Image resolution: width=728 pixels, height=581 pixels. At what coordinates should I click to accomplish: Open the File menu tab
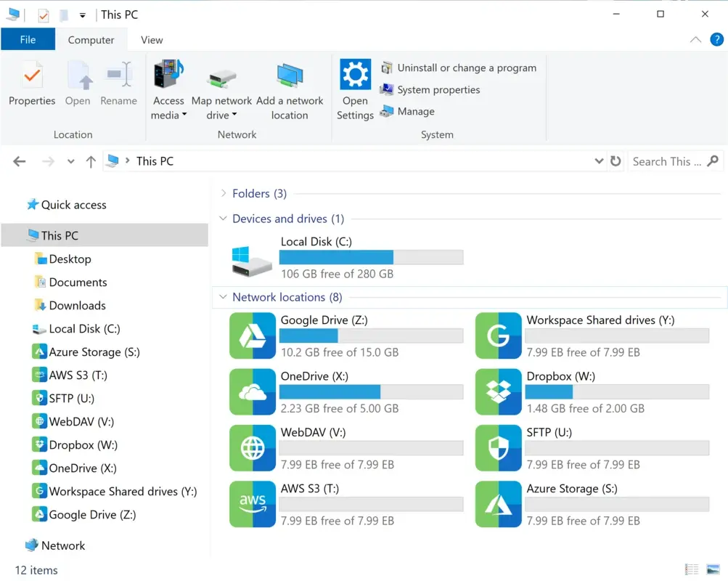28,40
